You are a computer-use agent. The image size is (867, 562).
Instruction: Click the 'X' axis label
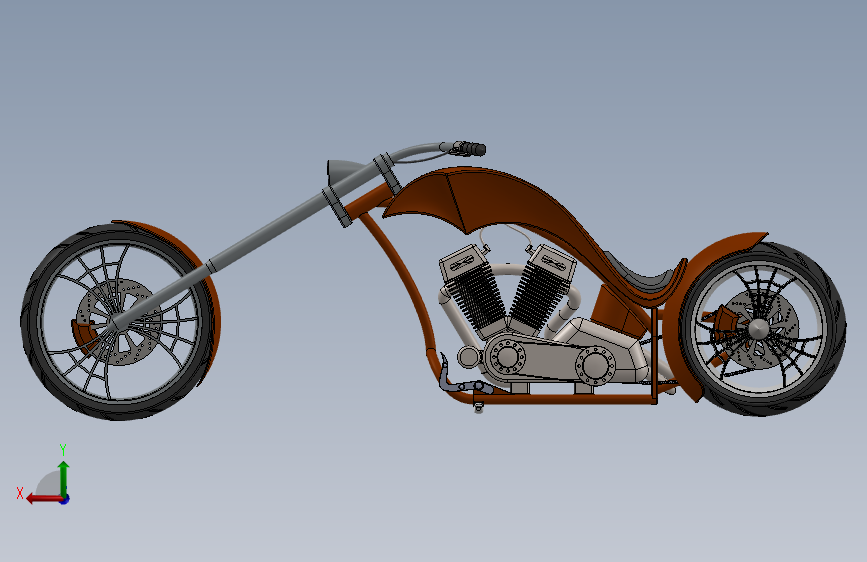tap(20, 493)
